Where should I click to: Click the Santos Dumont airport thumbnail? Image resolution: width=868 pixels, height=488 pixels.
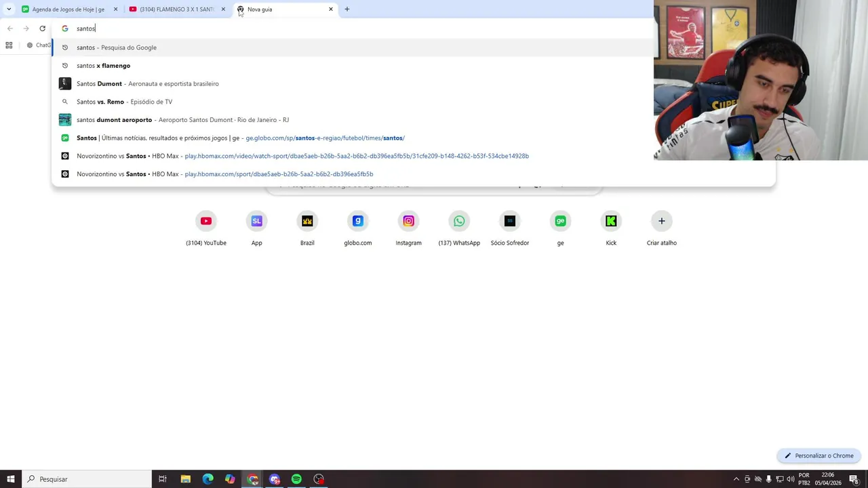(65, 120)
